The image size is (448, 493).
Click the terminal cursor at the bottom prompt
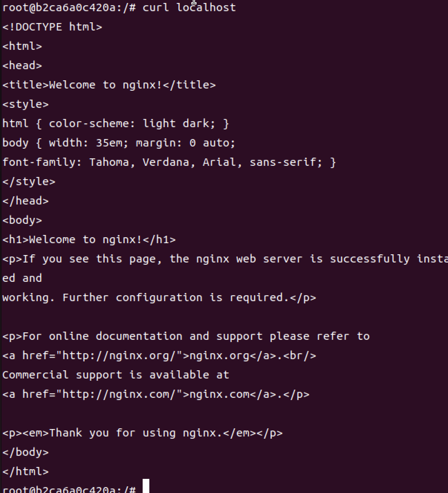(146, 486)
